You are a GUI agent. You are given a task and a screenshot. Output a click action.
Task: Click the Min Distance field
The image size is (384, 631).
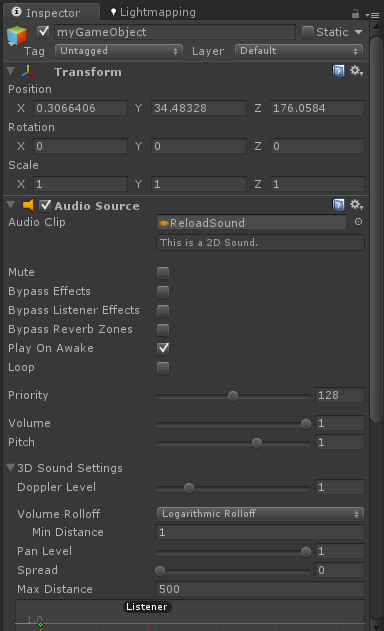click(260, 532)
